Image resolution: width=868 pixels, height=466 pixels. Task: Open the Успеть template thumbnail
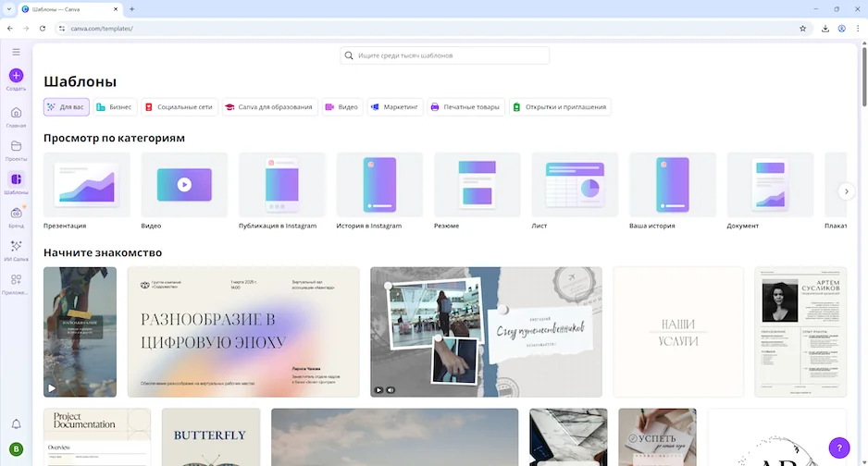pos(657,437)
